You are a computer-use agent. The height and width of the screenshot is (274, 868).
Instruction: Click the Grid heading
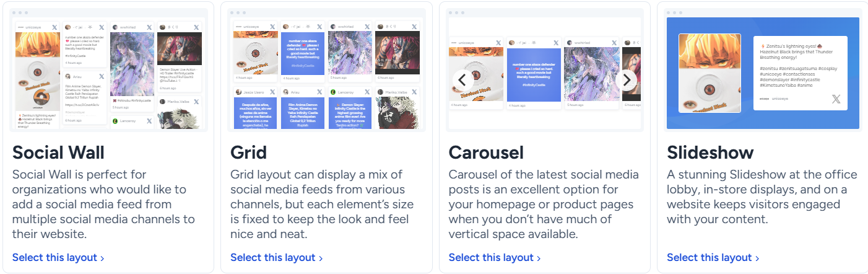pyautogui.click(x=248, y=152)
